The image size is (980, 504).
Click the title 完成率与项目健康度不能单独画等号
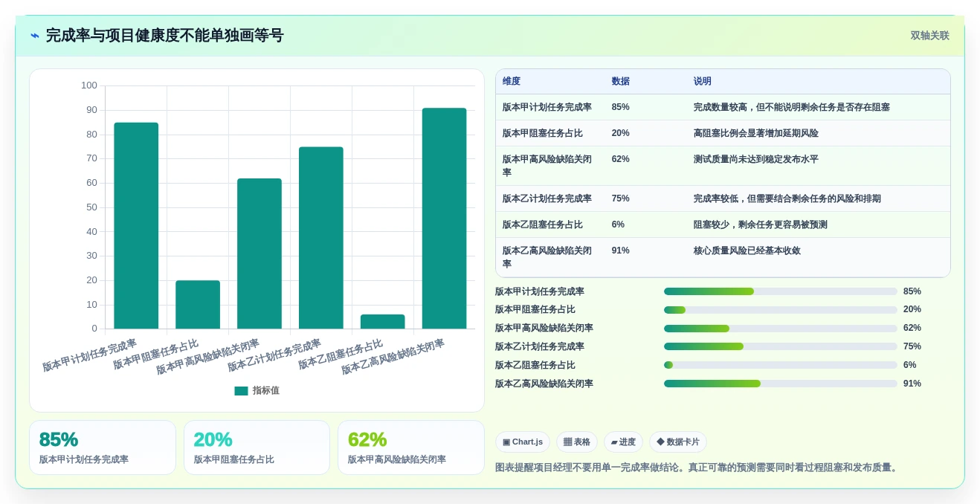164,36
